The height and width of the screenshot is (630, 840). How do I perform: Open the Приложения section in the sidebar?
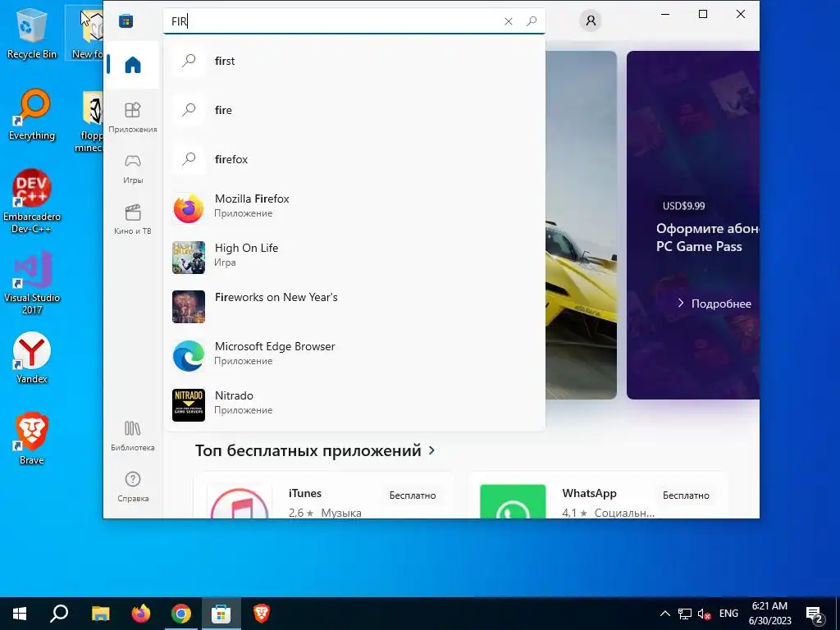[x=132, y=117]
